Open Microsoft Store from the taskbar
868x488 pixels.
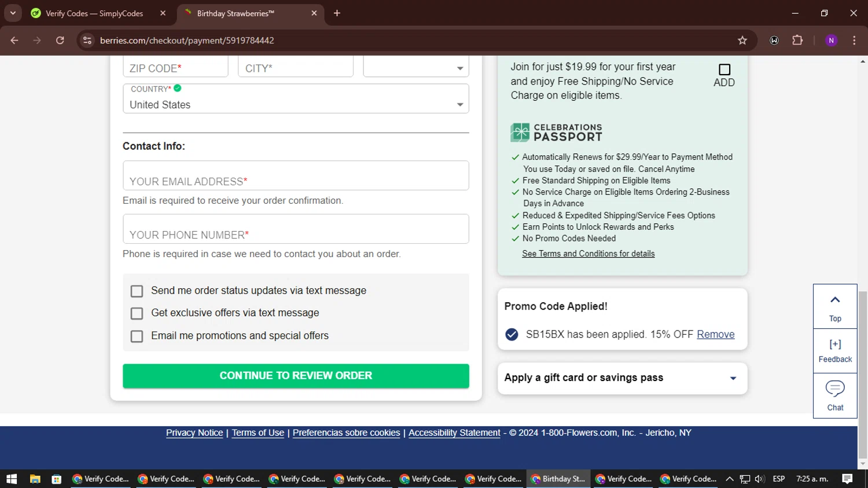coord(56,479)
